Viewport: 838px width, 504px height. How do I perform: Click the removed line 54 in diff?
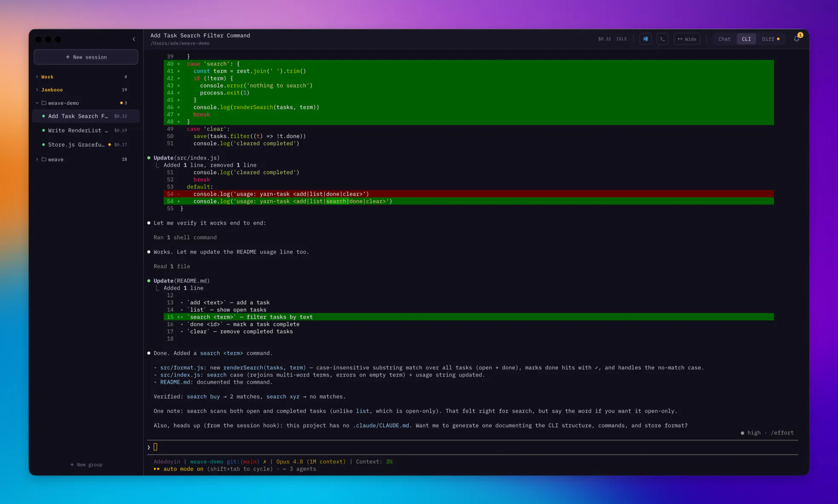[x=469, y=194]
